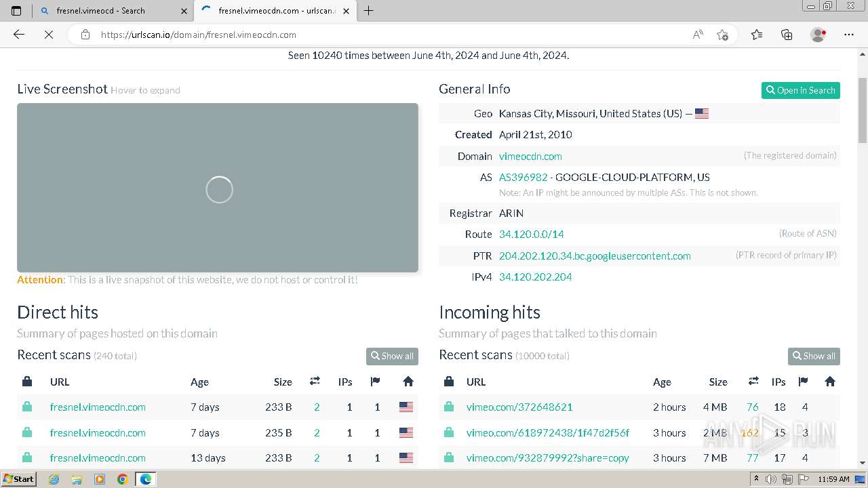Open route 34.120.0.0/14 link
The width and height of the screenshot is (868, 488).
click(531, 234)
